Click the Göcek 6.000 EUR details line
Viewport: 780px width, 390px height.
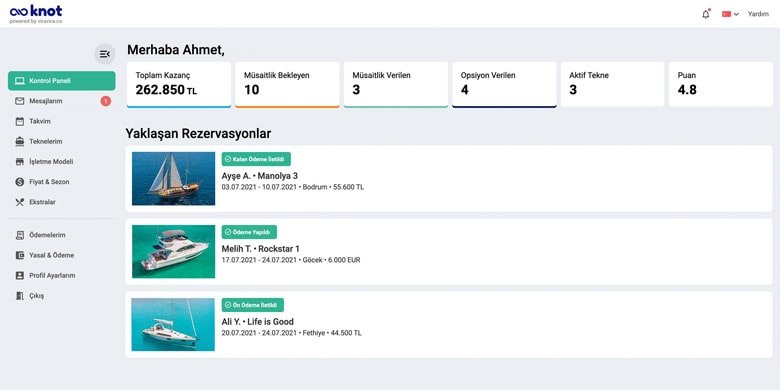(x=291, y=260)
